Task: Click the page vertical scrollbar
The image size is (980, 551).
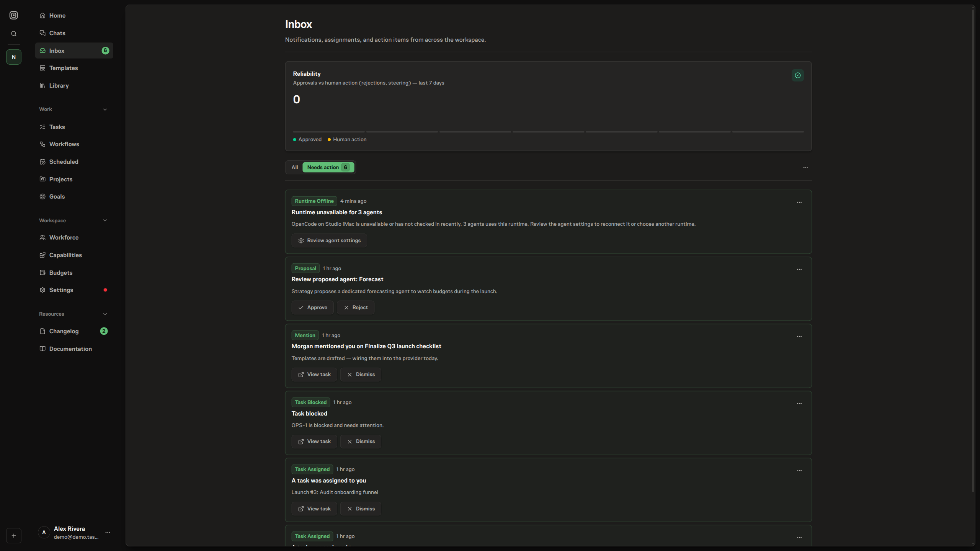Action: click(x=973, y=251)
